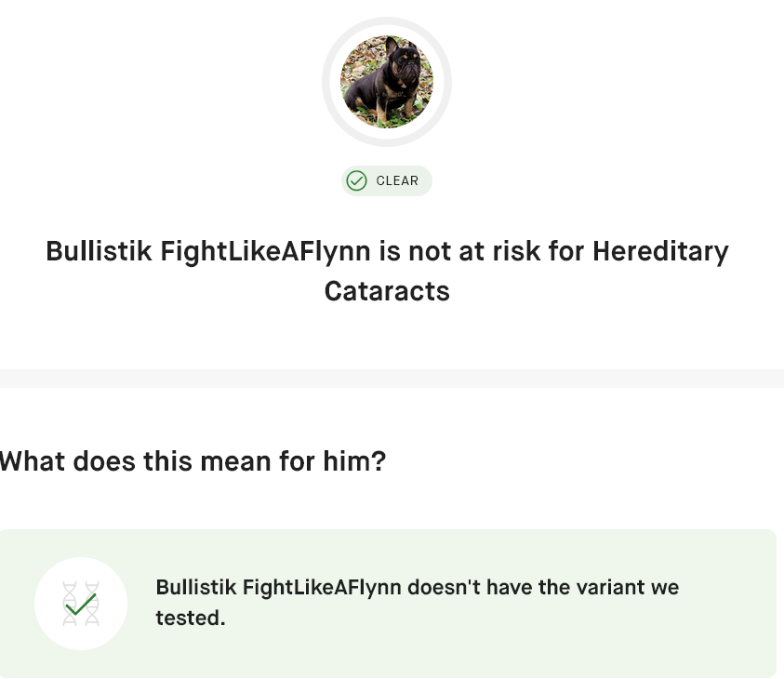
Task: Click the DNA helix checkmark icon
Action: click(x=81, y=603)
